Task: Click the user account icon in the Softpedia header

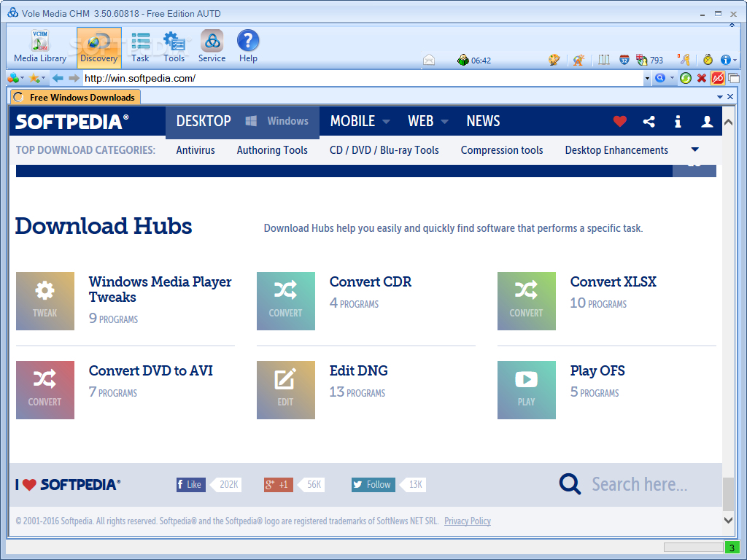Action: pos(707,122)
